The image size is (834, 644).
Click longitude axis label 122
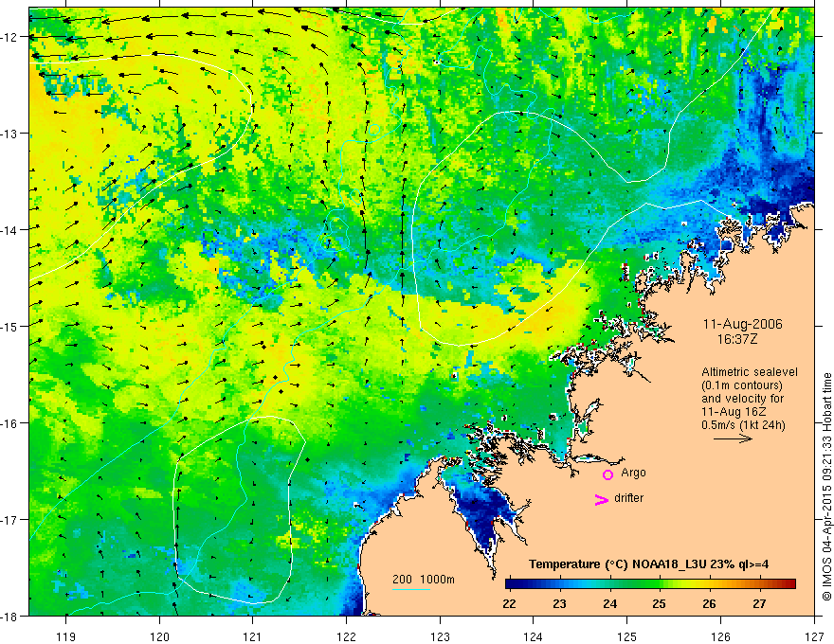click(x=346, y=636)
